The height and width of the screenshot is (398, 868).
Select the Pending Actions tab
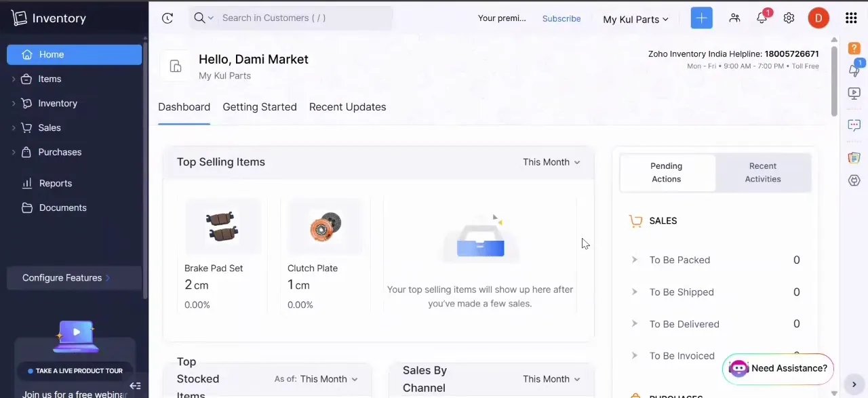[667, 172]
